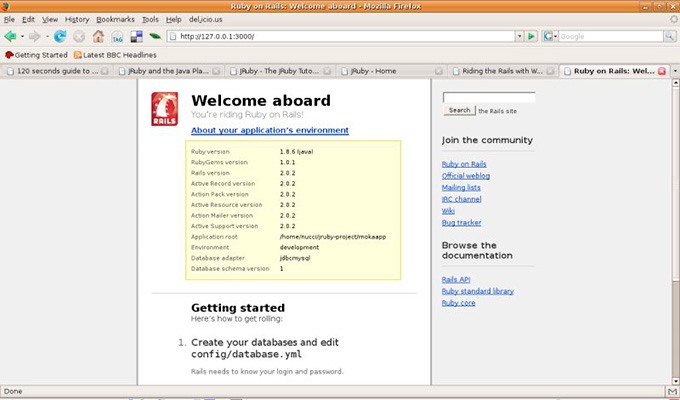The width and height of the screenshot is (680, 400).
Task: Open the IRC channel link
Action: [461, 199]
